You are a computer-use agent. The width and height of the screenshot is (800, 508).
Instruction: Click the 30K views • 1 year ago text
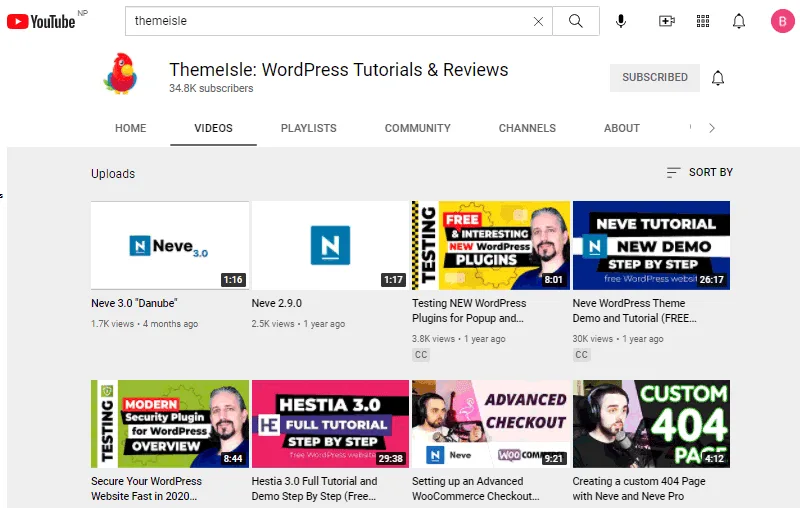click(x=618, y=339)
